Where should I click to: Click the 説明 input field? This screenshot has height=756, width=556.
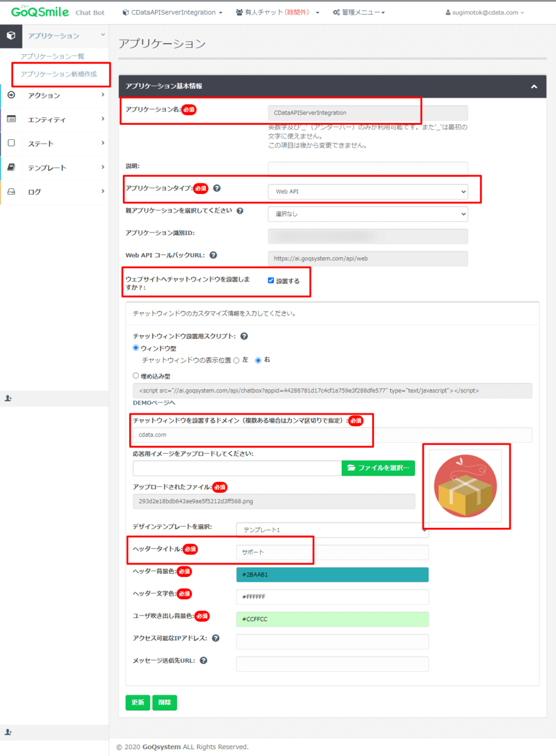[368, 168]
